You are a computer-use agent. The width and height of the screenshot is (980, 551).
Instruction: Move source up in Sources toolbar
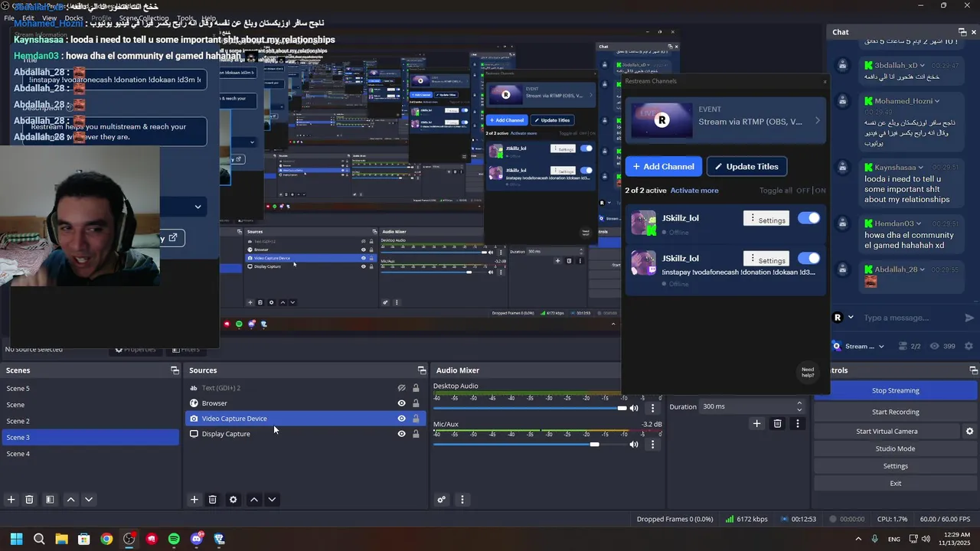point(254,500)
